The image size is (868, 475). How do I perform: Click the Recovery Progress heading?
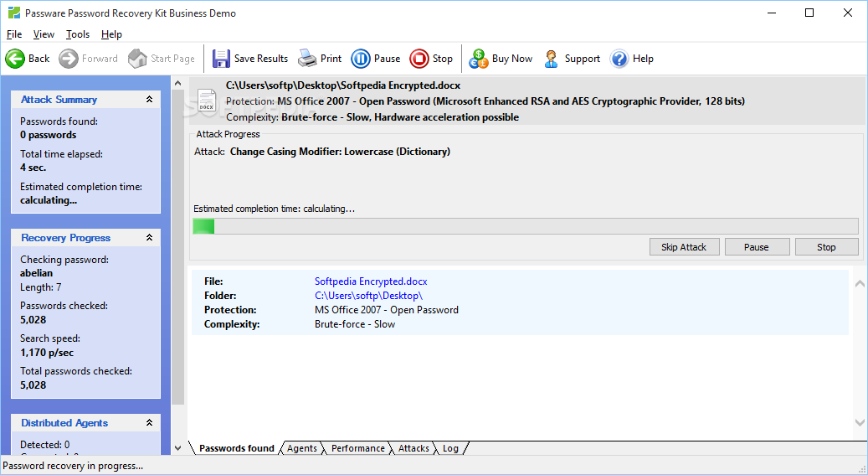pyautogui.click(x=65, y=237)
